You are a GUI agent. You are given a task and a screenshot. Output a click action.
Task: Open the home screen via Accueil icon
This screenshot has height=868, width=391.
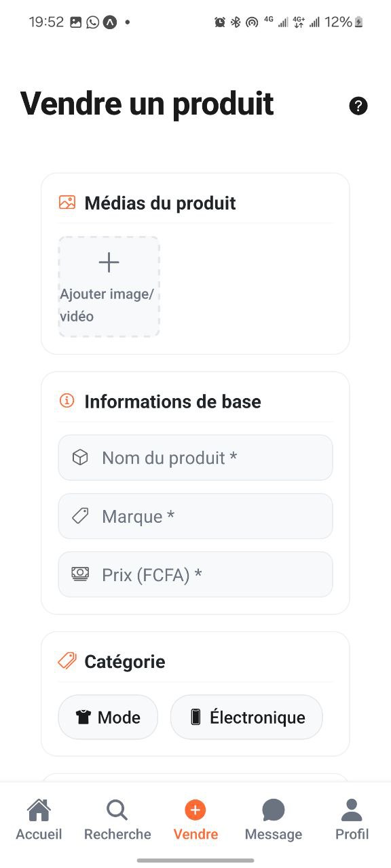coord(39,810)
